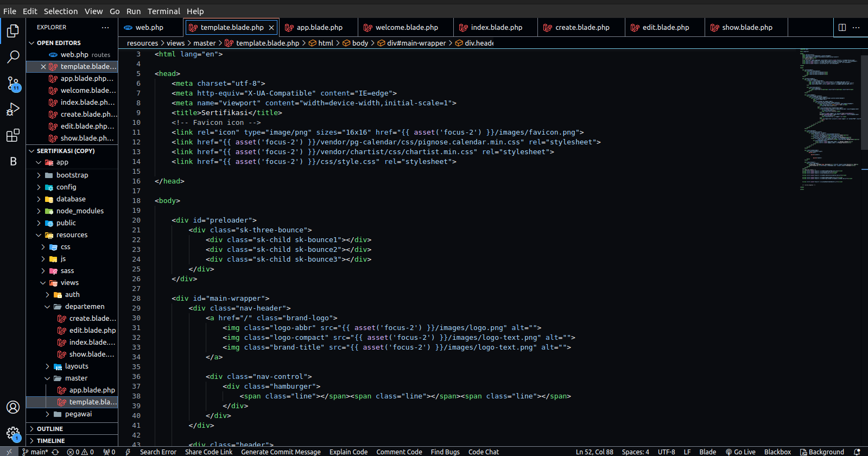This screenshot has width=868, height=456.
Task: Toggle Go Live server in status bar
Action: point(740,452)
